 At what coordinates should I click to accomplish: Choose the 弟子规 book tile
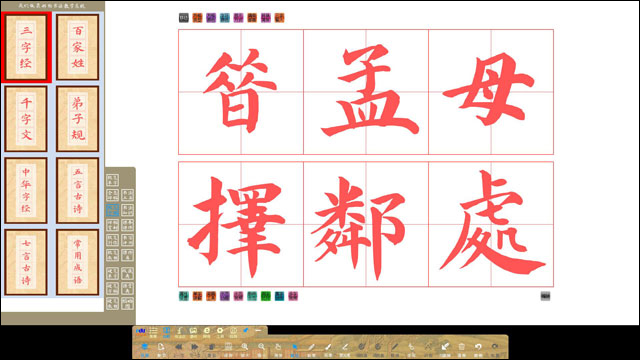(x=78, y=119)
